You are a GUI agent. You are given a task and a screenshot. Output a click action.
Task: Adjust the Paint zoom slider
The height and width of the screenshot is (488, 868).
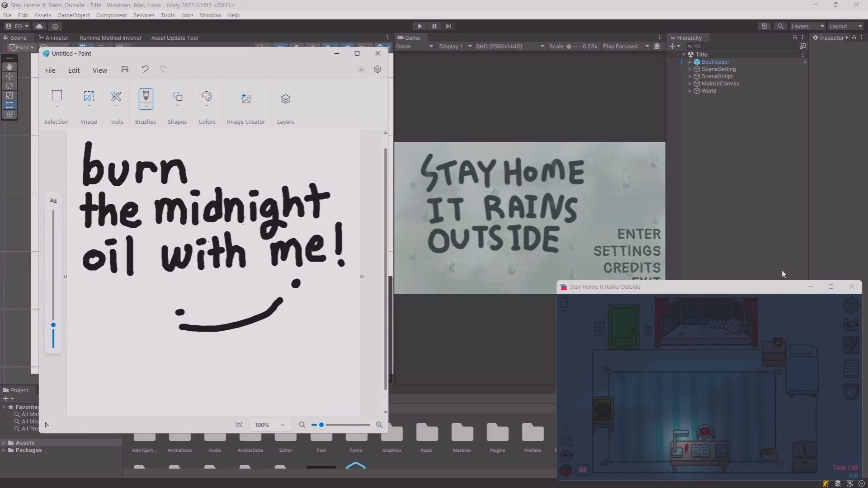click(321, 425)
